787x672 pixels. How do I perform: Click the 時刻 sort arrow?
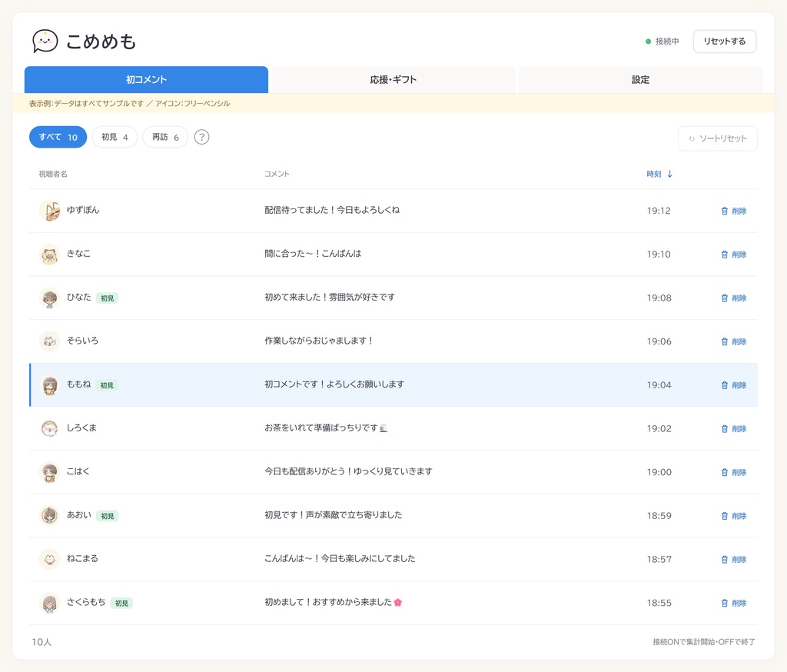pos(669,174)
